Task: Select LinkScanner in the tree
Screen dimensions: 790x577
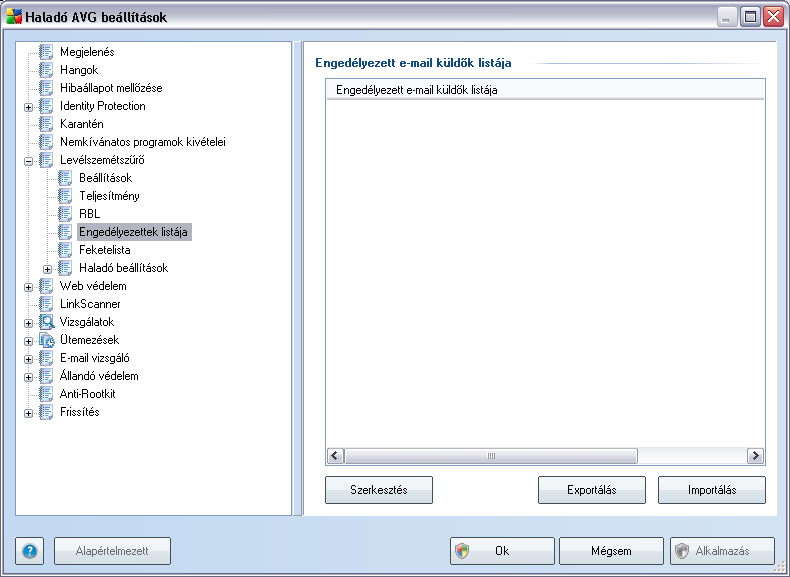Action: [90, 304]
